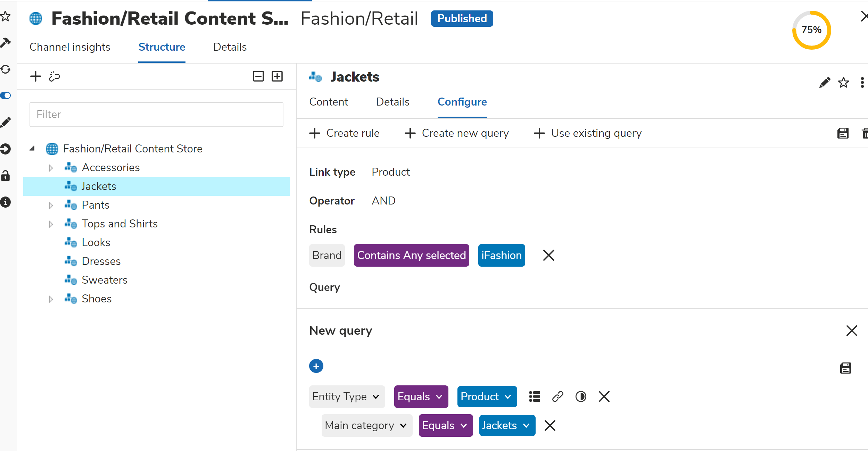The image size is (868, 451).
Task: Click the link icon in Entity Type row
Action: 557,396
